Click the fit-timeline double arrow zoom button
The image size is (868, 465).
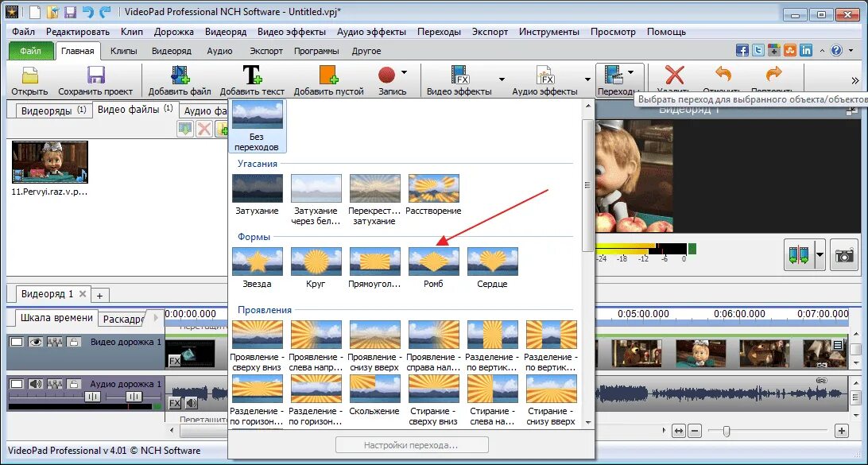point(679,431)
